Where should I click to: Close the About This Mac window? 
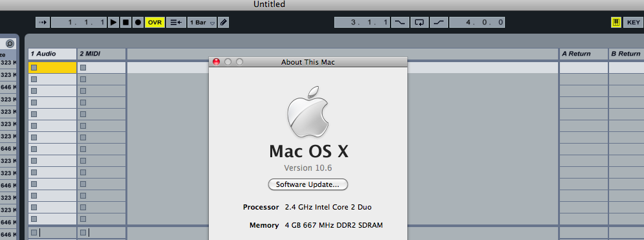click(217, 62)
